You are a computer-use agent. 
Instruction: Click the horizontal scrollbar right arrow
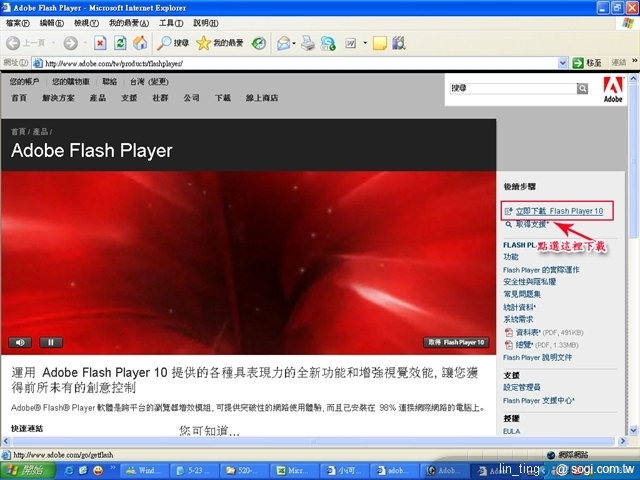click(622, 441)
